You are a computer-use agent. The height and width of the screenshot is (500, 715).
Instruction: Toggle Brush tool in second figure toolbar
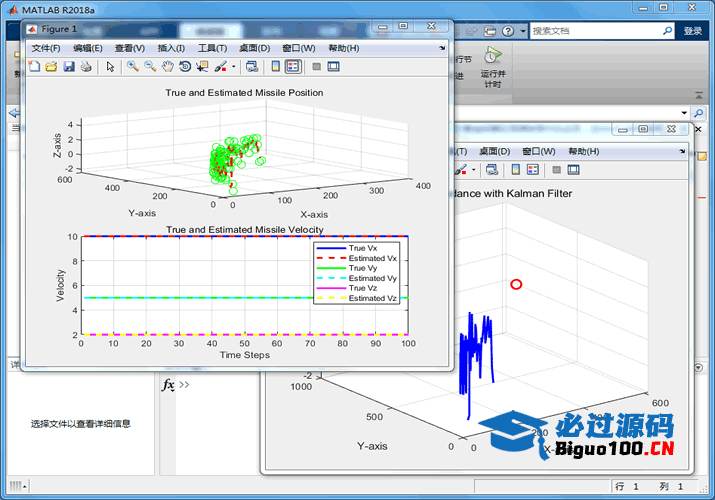461,170
